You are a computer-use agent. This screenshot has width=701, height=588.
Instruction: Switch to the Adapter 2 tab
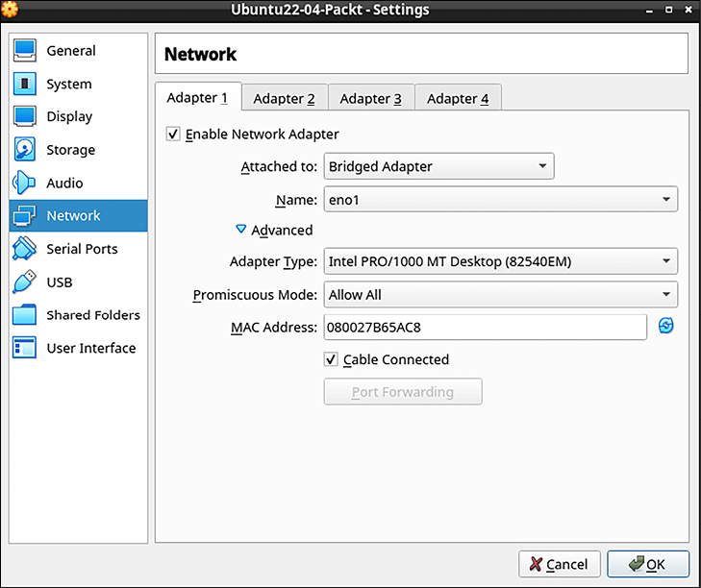coord(284,98)
